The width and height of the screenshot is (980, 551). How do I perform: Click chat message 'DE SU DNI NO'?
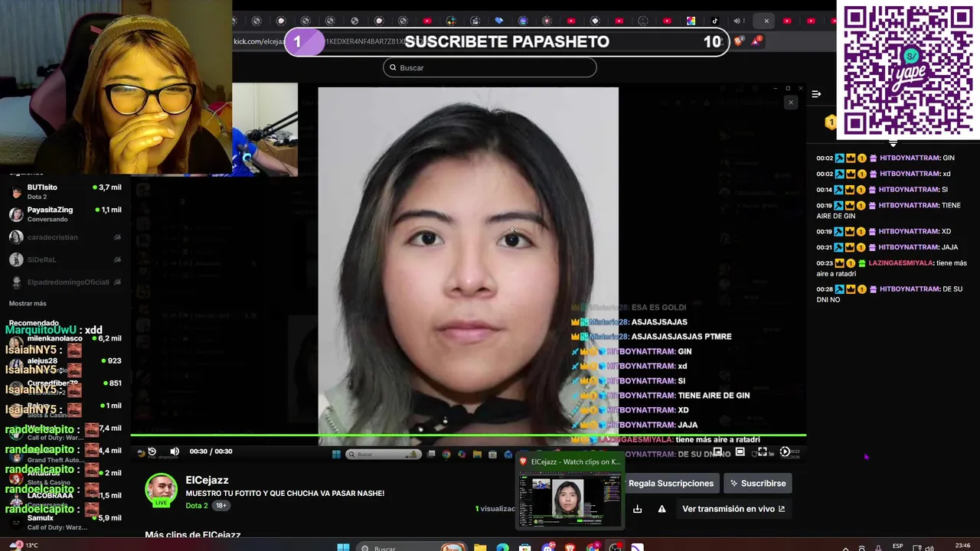pos(888,294)
